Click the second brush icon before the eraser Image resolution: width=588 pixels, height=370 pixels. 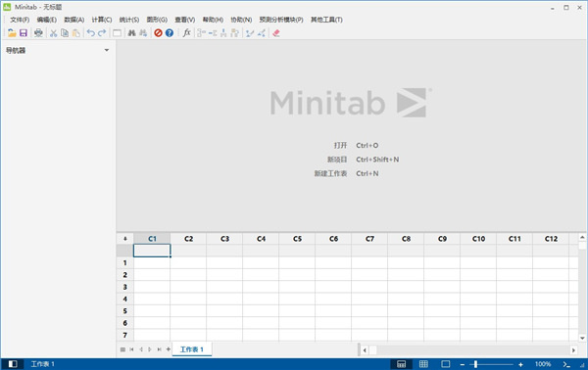point(262,33)
